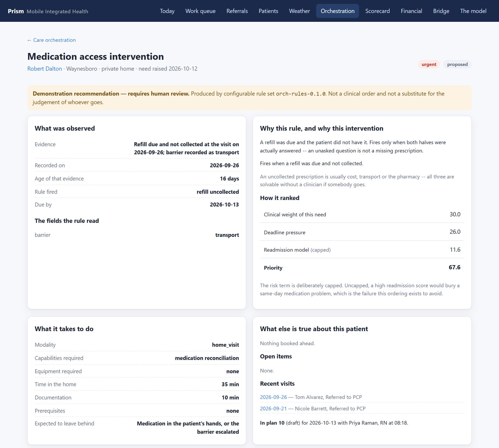Go to Work queue
Viewport: 499px width, 448px height.
201,11
